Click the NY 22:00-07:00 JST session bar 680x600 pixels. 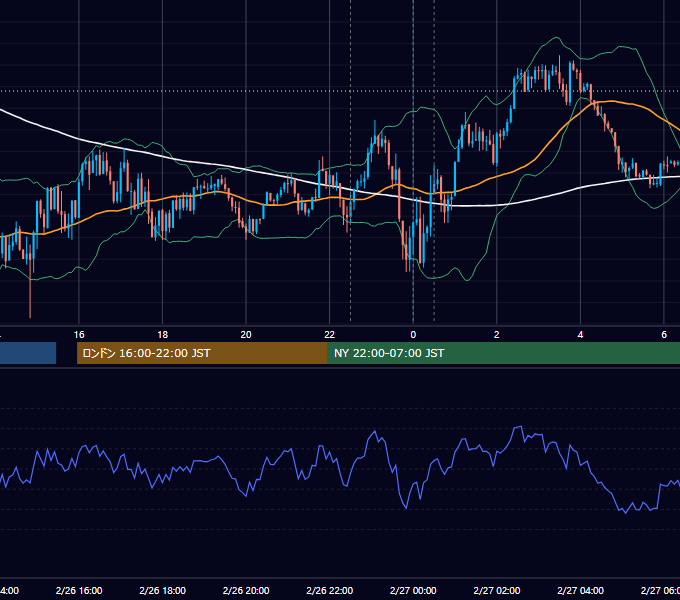[503, 353]
